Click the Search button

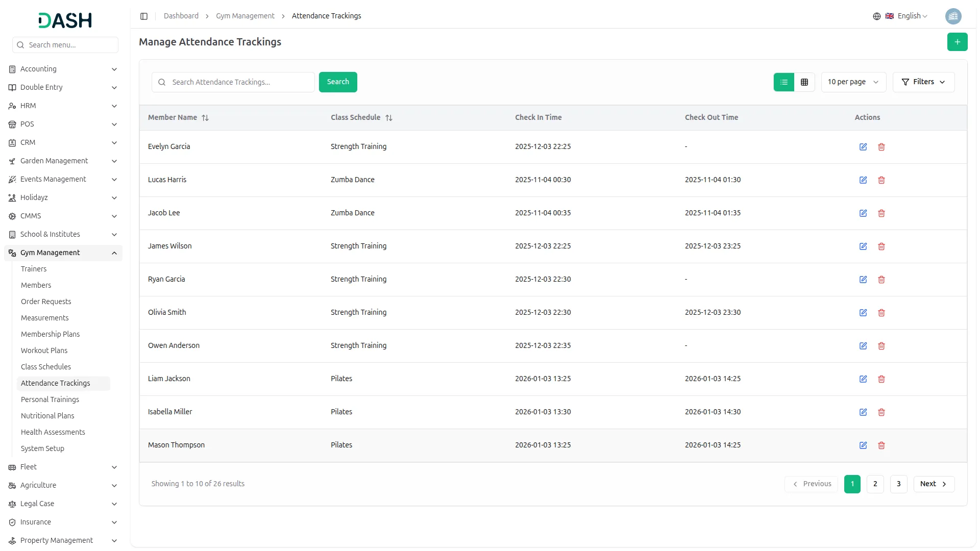[x=338, y=82]
